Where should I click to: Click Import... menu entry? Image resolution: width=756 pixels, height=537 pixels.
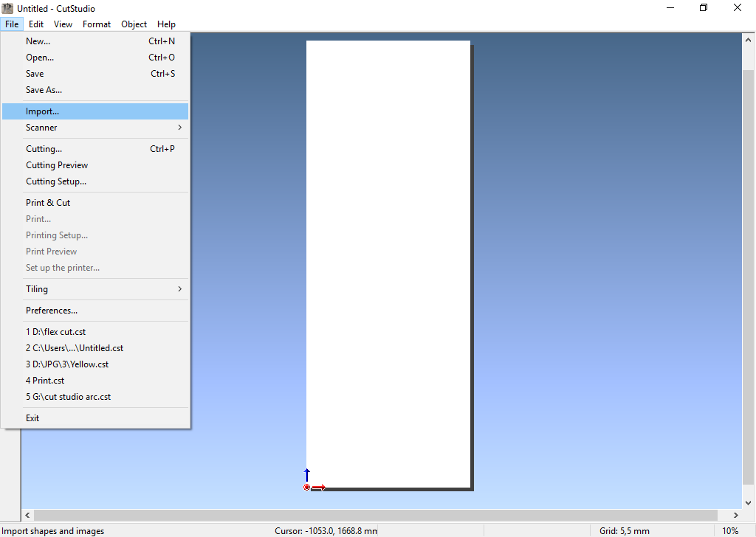(x=95, y=111)
